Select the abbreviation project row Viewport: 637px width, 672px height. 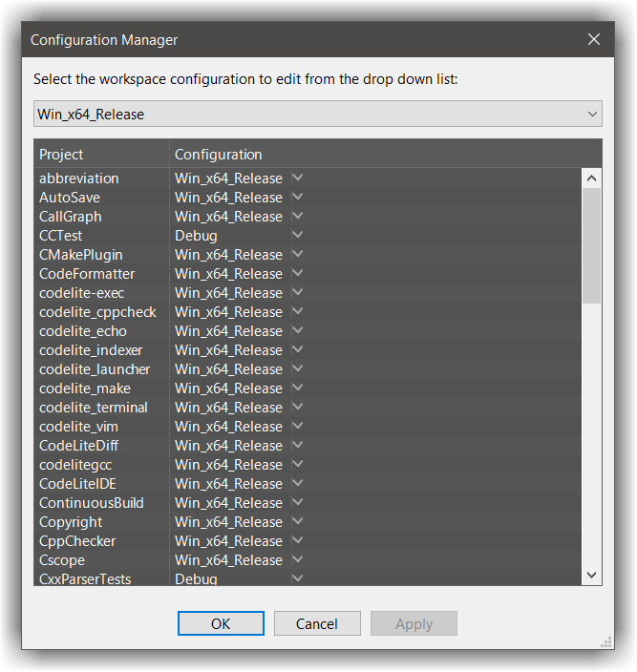point(308,178)
